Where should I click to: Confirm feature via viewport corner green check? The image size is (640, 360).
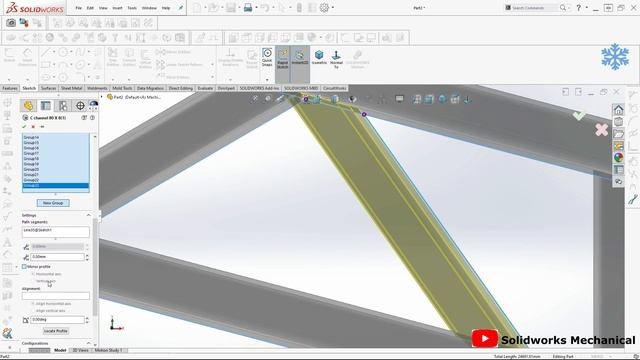pyautogui.click(x=579, y=116)
